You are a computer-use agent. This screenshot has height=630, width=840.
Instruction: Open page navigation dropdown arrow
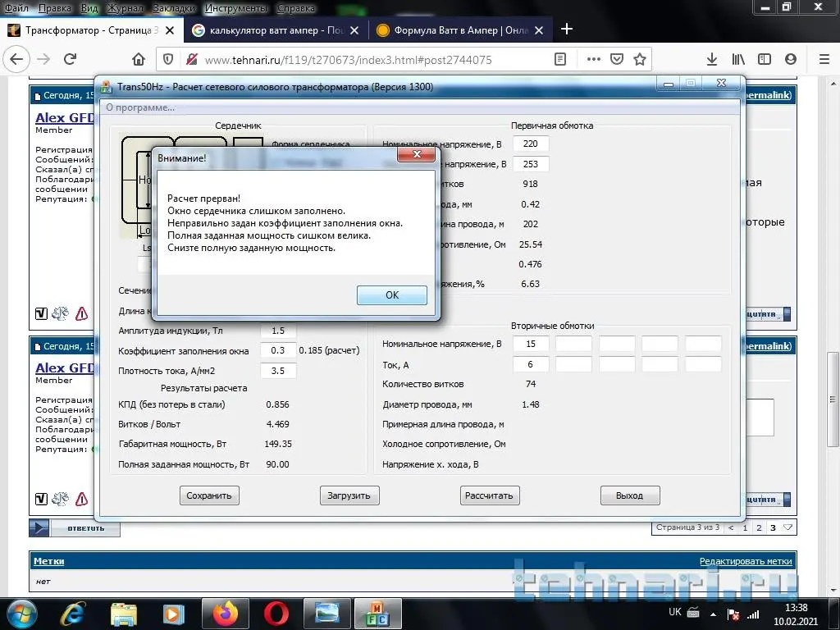click(787, 527)
